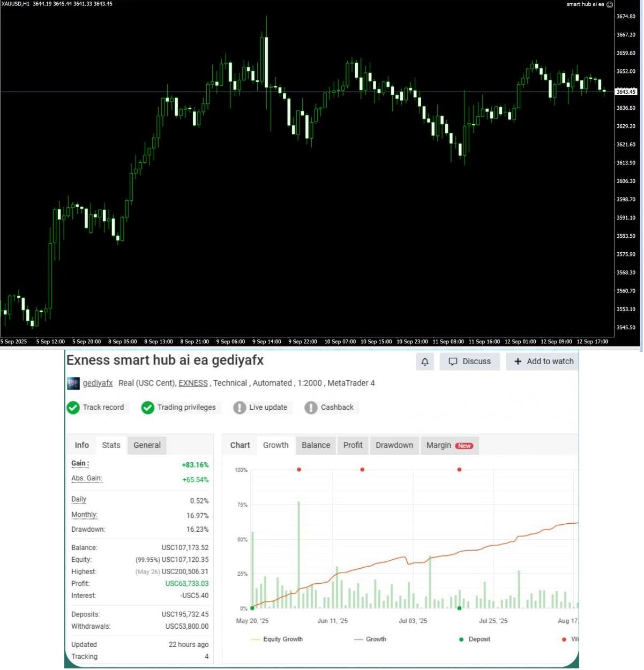This screenshot has height=670, width=644.
Task: Click the Live update warning icon
Action: 239,408
